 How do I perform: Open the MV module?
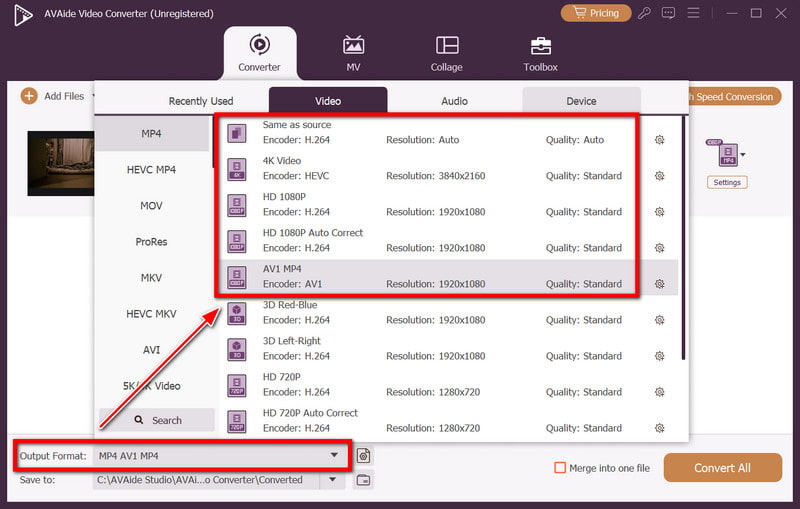click(x=353, y=53)
